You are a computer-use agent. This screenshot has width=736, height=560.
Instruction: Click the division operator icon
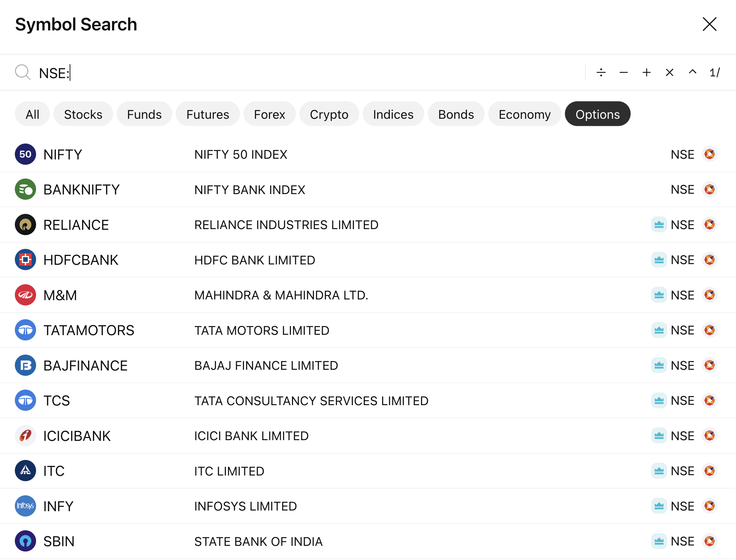point(601,72)
